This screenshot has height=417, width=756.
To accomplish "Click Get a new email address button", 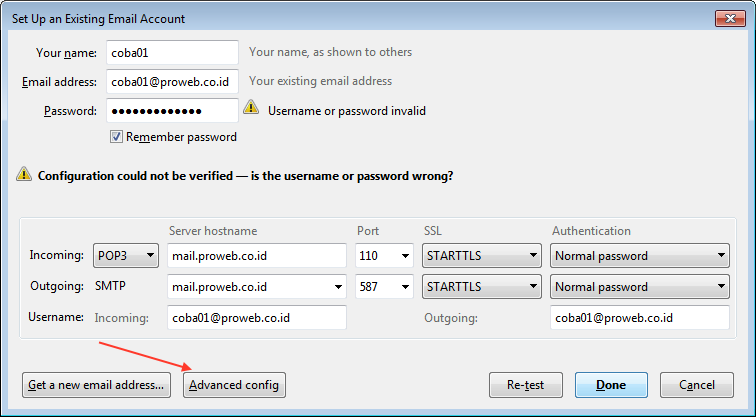I will click(96, 385).
